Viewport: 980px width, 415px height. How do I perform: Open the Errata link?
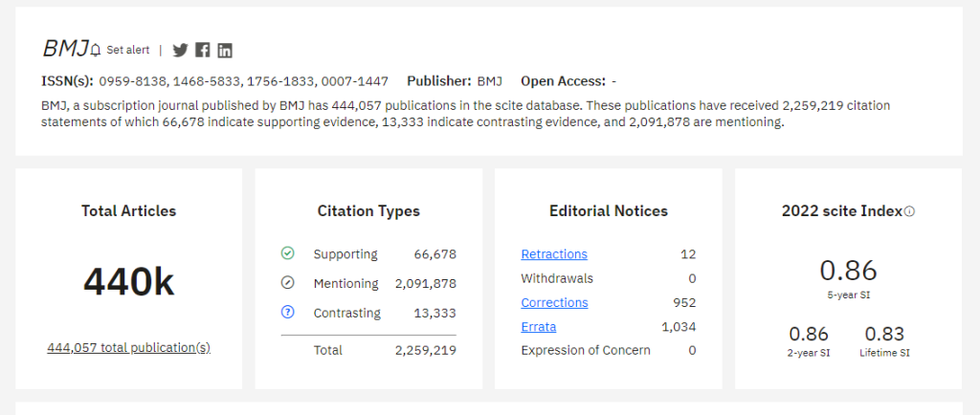pos(539,326)
